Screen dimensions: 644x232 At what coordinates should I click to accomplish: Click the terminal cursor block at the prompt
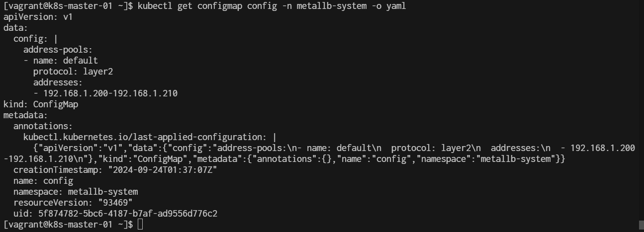pos(140,225)
